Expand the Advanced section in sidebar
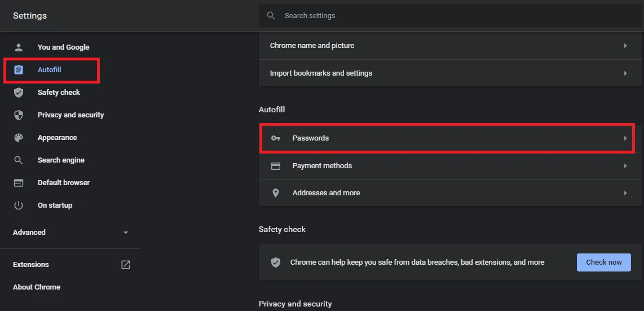 126,233
